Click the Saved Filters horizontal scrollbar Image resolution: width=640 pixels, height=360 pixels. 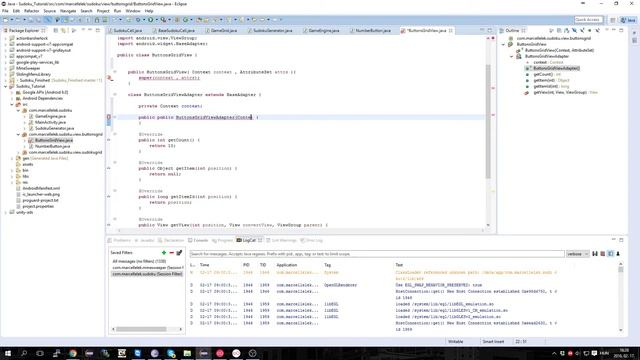141,329
